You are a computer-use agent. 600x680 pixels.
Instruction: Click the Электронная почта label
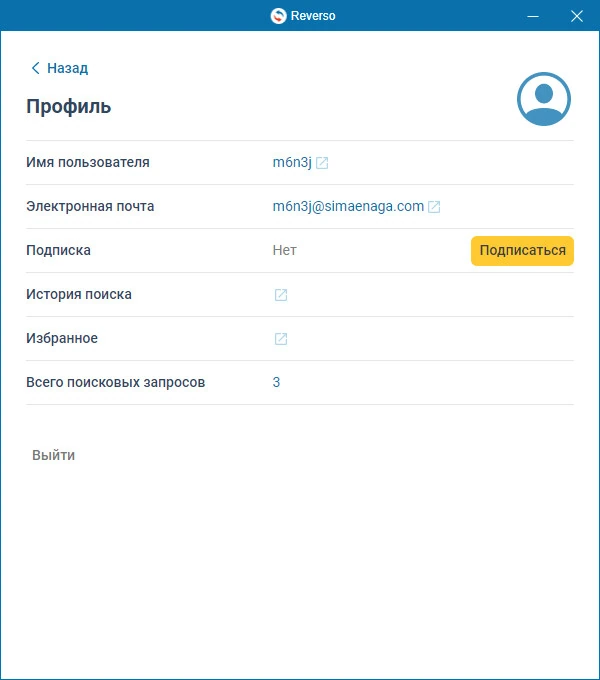coord(90,206)
